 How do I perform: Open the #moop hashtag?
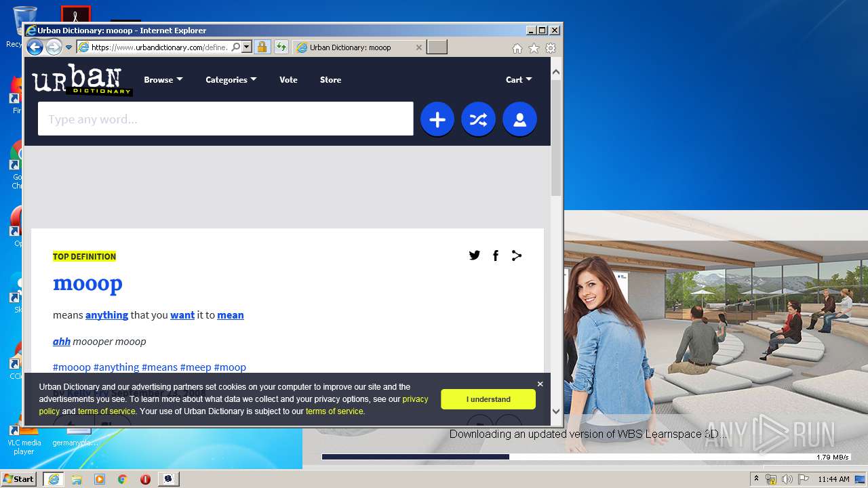tap(230, 367)
